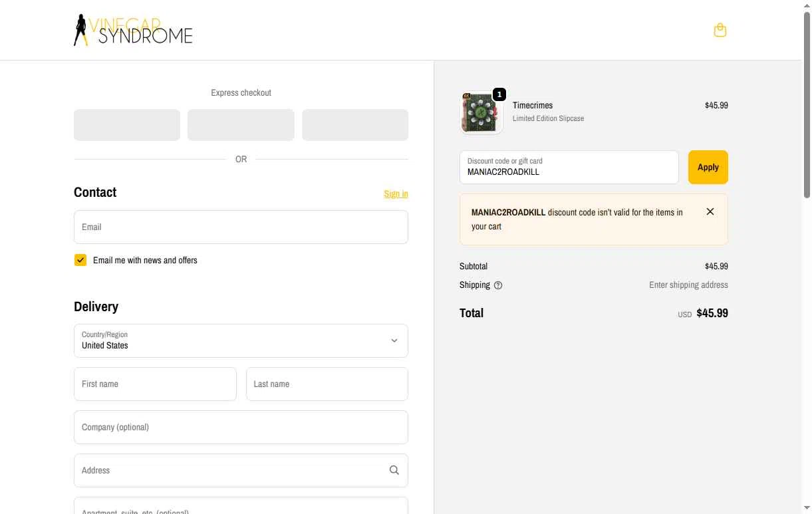Click the address search magnifier icon

click(394, 470)
